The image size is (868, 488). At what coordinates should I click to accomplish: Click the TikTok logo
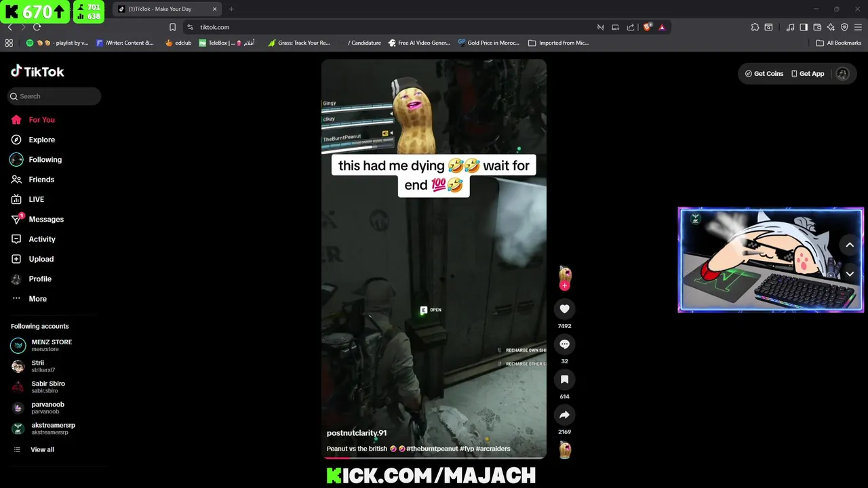37,71
